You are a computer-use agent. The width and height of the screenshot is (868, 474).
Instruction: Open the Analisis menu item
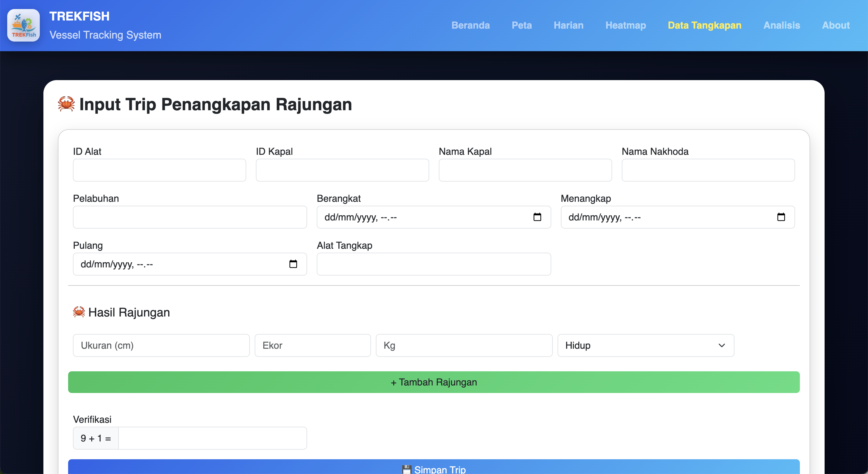point(782,25)
